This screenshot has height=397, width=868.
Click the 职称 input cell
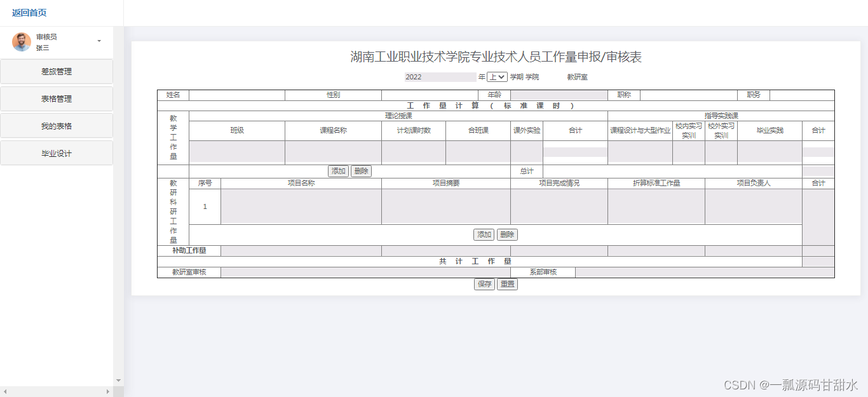pos(689,95)
